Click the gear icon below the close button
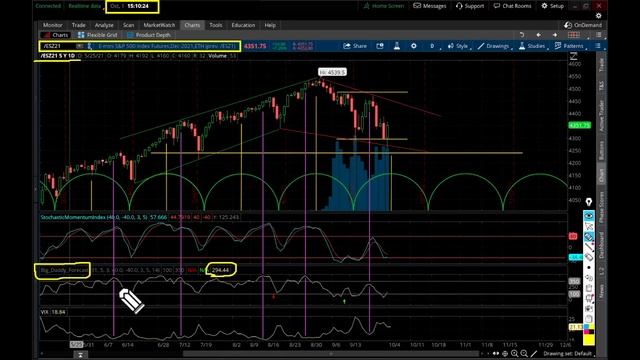The image size is (640, 360). (598, 16)
